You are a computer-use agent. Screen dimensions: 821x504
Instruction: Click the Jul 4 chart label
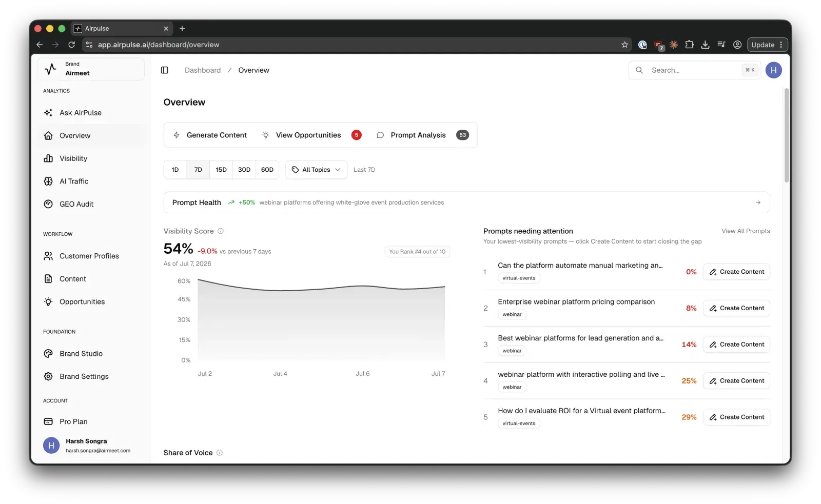pos(280,374)
